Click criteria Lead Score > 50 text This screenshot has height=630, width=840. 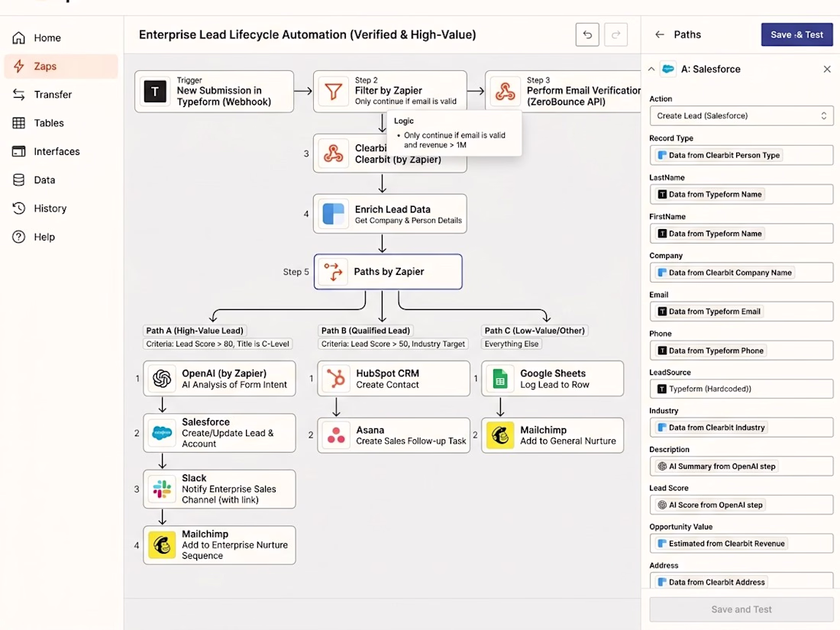pos(393,344)
